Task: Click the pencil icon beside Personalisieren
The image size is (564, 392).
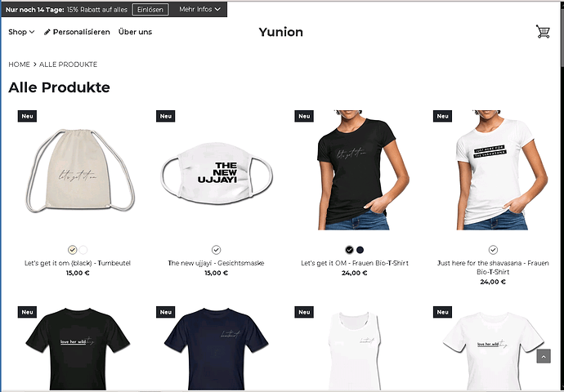Action: coord(47,33)
